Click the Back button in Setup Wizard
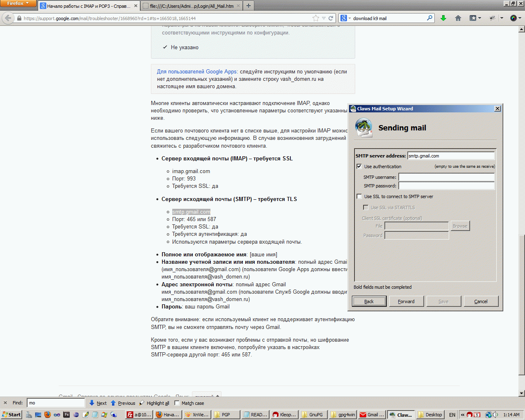 point(369,301)
